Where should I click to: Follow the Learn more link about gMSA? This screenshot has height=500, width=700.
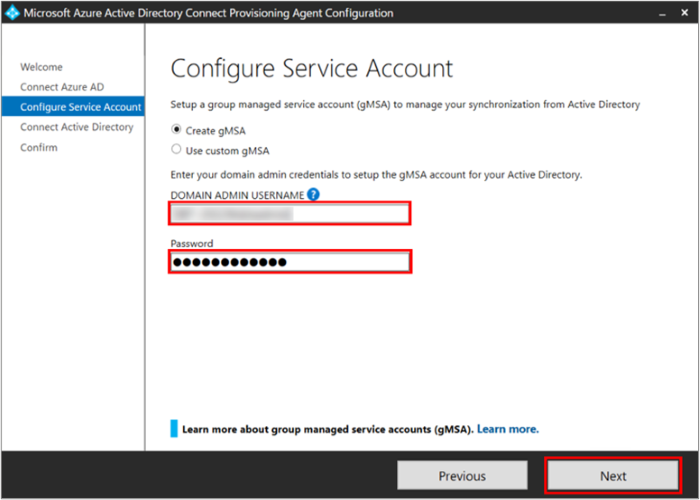(508, 429)
